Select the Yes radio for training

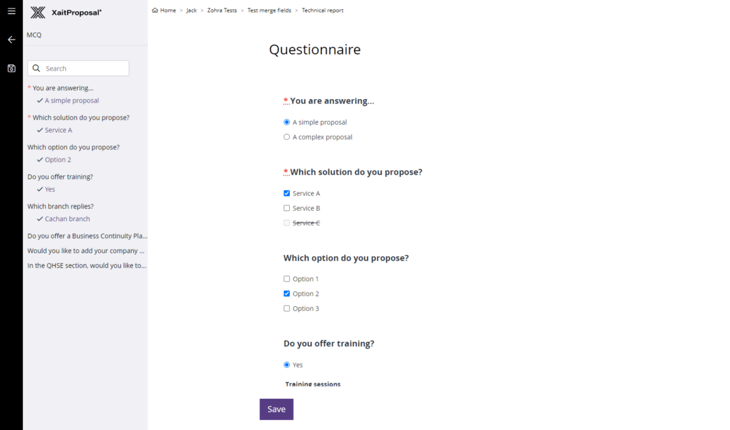(287, 365)
